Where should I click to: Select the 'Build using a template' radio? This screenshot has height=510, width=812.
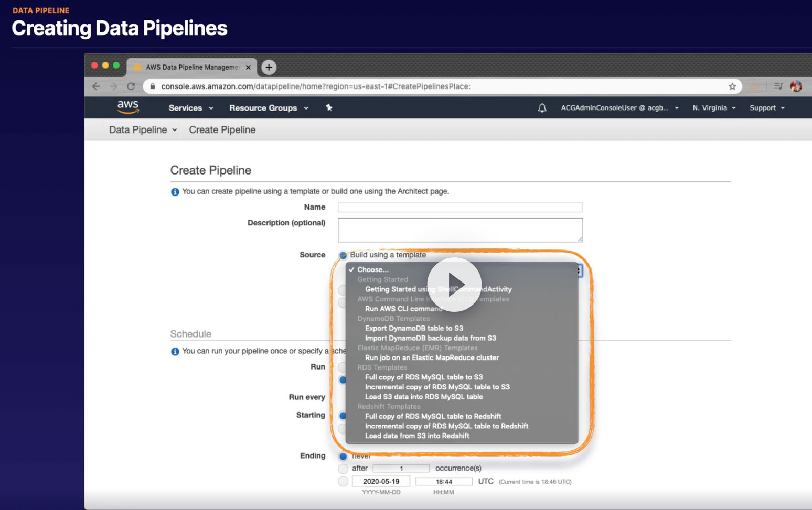pyautogui.click(x=343, y=255)
